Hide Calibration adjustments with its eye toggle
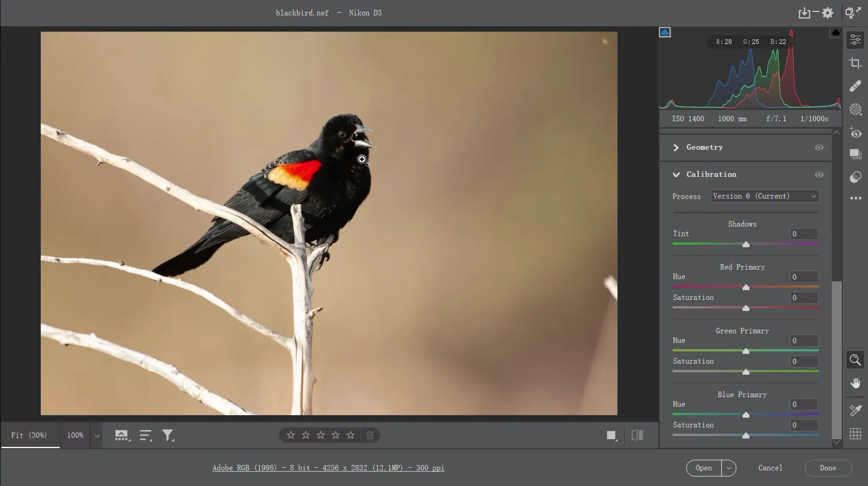The width and height of the screenshot is (868, 486). [820, 174]
